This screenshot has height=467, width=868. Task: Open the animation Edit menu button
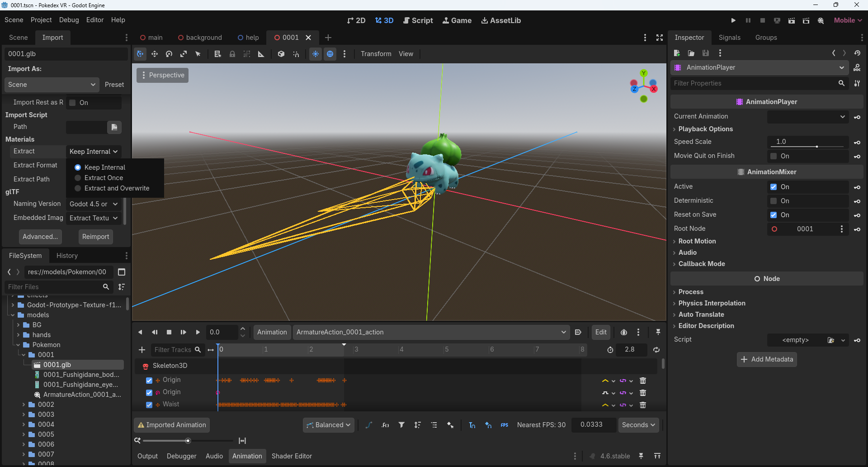click(601, 332)
